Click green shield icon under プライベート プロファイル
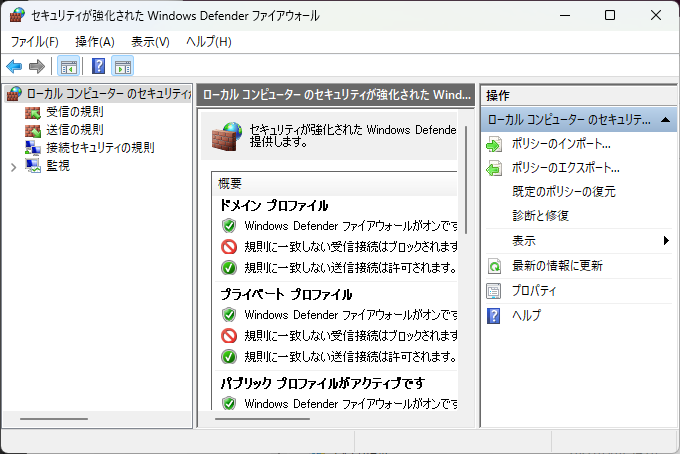This screenshot has width=680, height=454. tap(229, 315)
